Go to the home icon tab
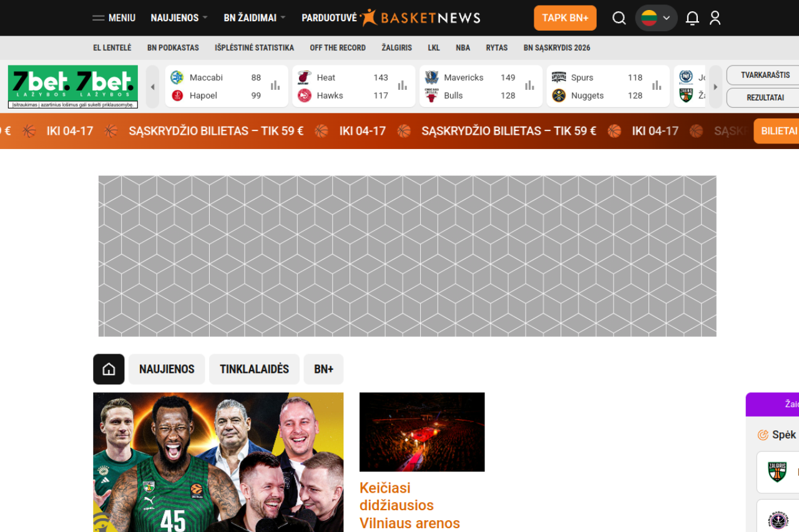 coord(109,369)
